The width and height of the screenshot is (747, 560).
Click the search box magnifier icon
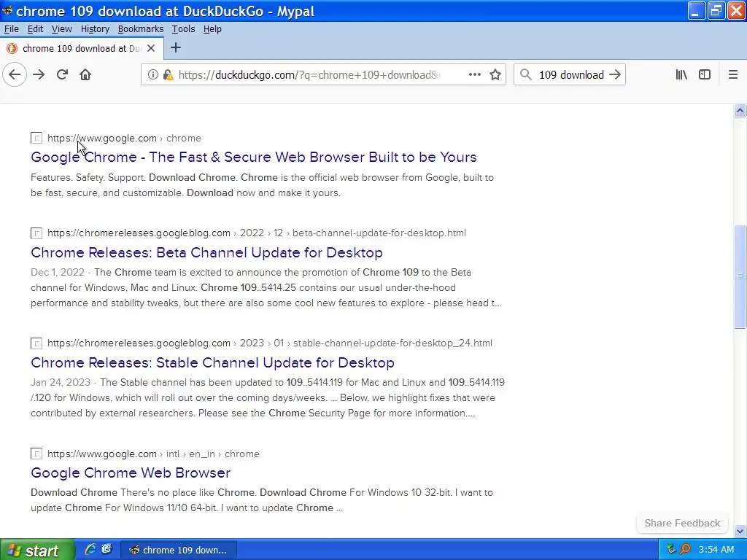point(526,75)
